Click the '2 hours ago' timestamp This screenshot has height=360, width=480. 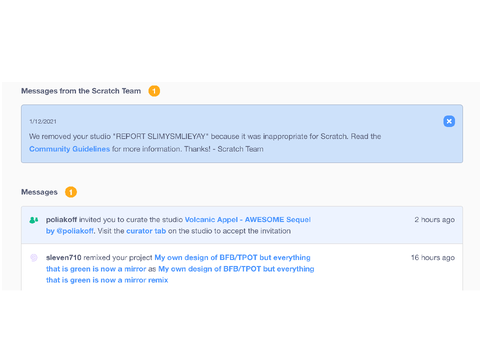pyautogui.click(x=435, y=220)
